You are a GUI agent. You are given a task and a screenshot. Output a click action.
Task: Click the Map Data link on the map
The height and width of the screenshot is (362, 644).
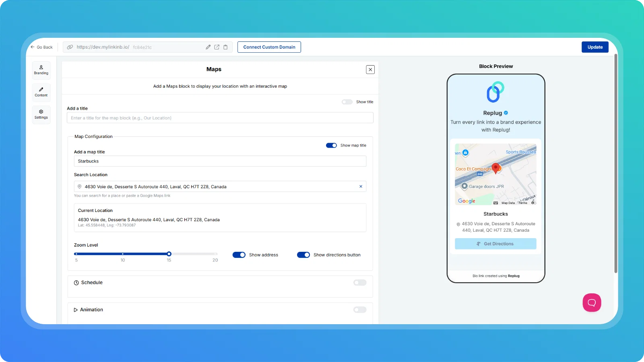(x=508, y=203)
